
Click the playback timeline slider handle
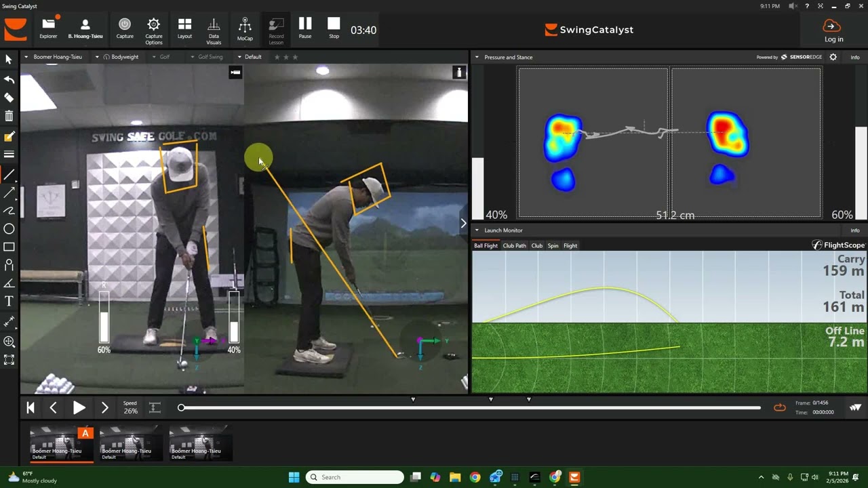[181, 407]
